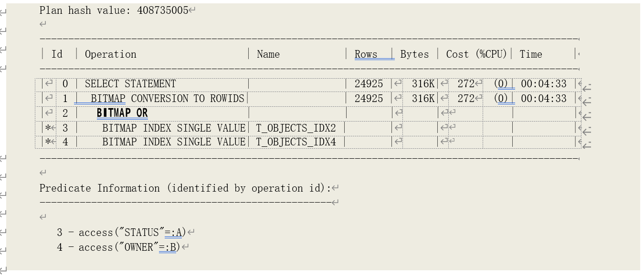The height and width of the screenshot is (276, 644).
Task: Click the Id column header
Action: (x=57, y=54)
